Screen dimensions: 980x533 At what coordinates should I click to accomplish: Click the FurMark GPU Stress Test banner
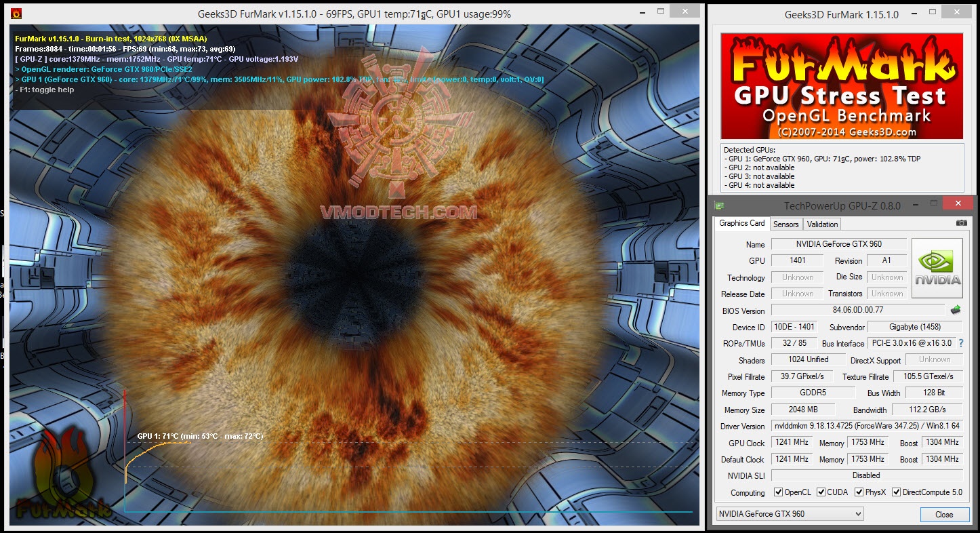pos(842,86)
